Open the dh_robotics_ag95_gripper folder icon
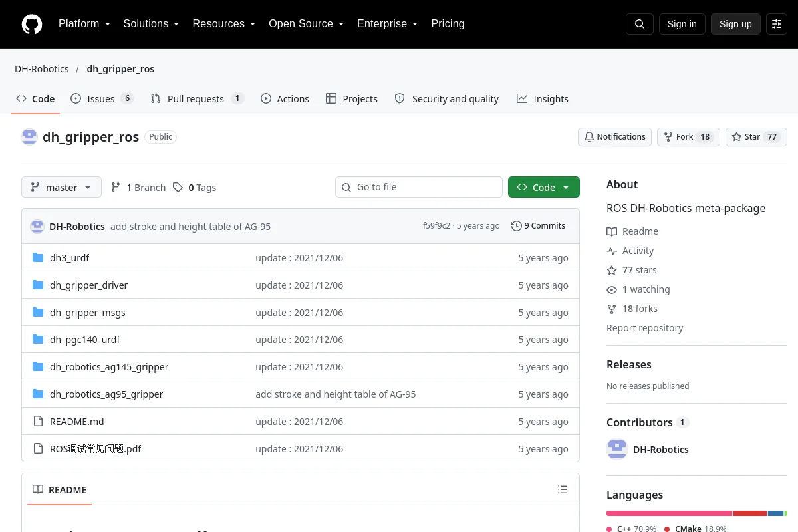 click(38, 394)
